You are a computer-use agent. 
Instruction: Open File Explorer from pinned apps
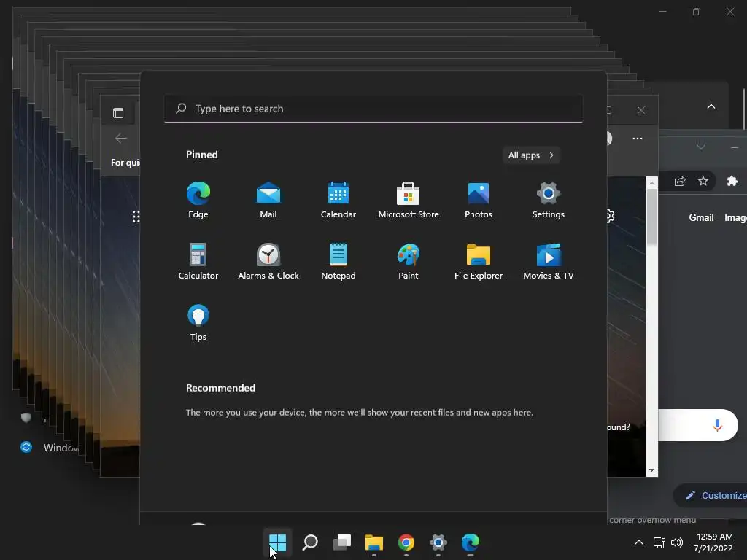tap(479, 261)
